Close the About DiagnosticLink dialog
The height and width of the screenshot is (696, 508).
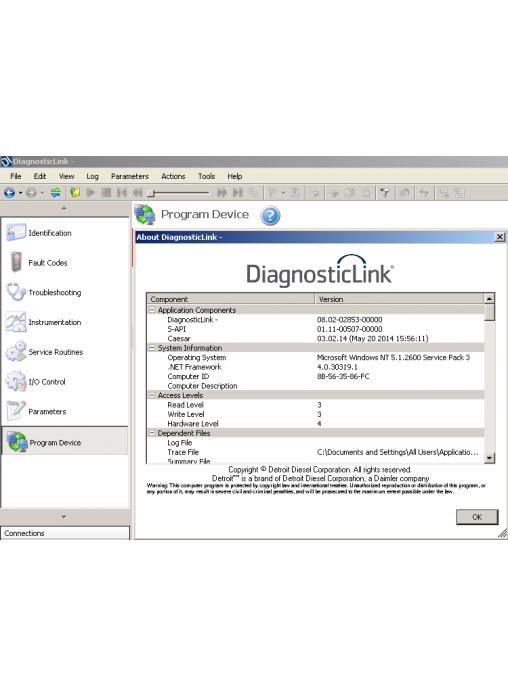click(x=500, y=237)
